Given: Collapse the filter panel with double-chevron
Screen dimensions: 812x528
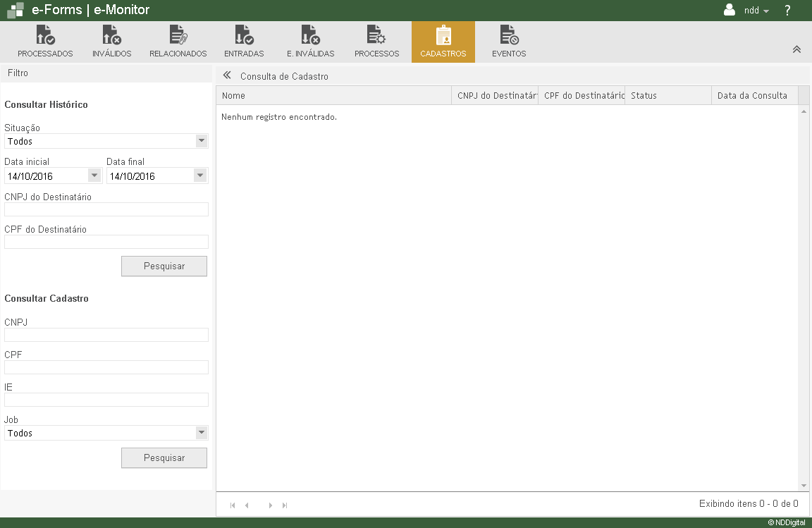Looking at the screenshot, I should [x=227, y=75].
